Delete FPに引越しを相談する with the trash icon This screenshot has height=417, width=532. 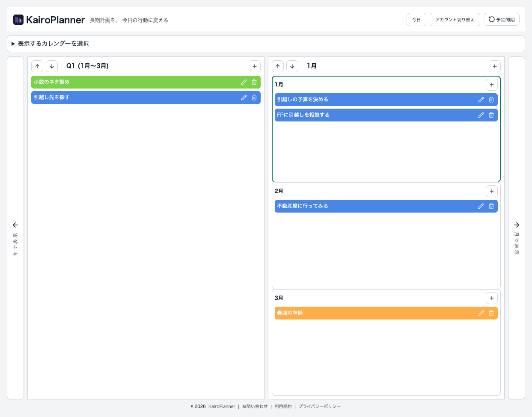491,115
